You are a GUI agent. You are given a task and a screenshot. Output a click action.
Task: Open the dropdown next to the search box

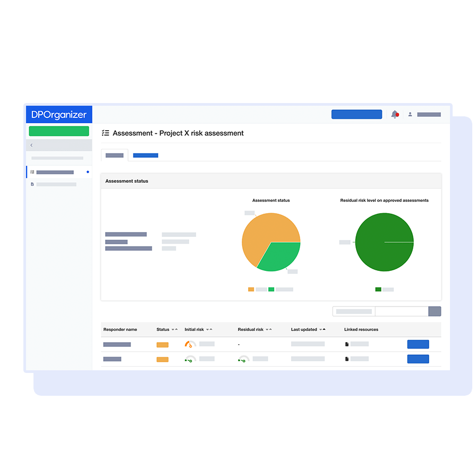(434, 311)
